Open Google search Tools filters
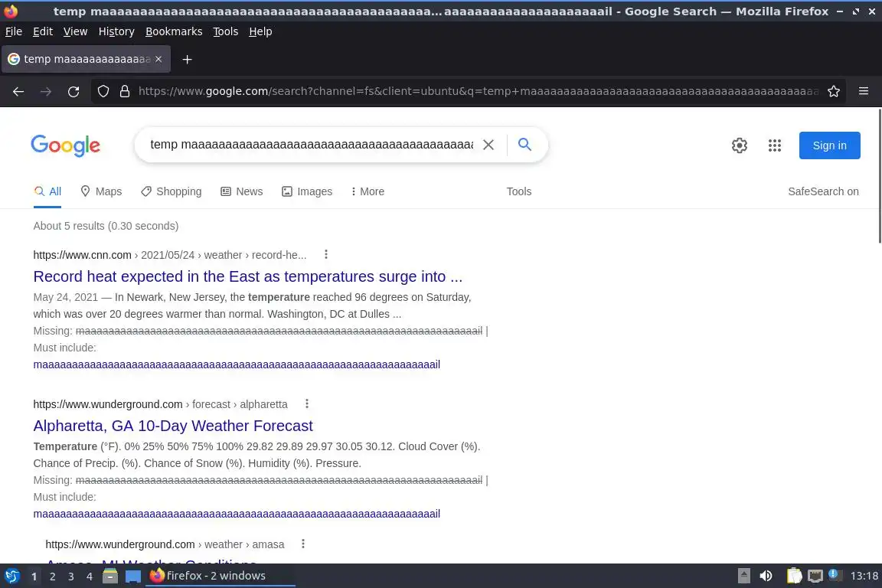 (x=518, y=191)
